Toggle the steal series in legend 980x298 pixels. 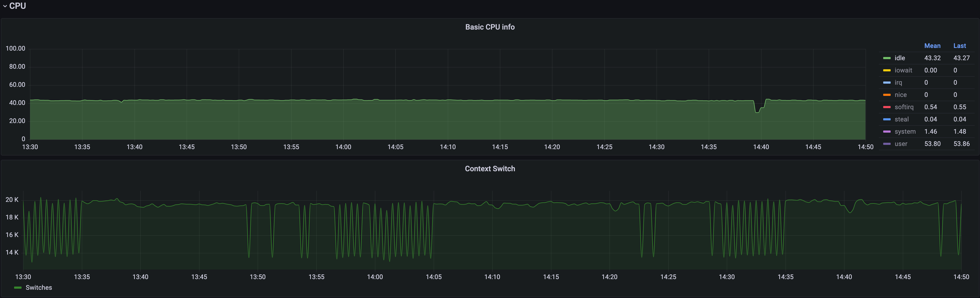[x=902, y=119]
